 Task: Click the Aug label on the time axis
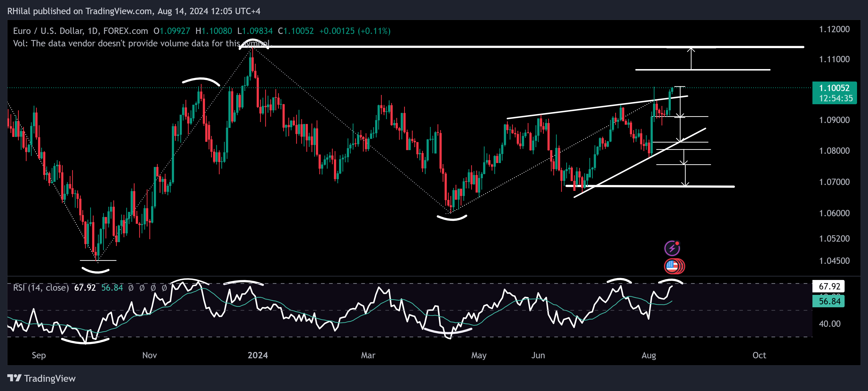pyautogui.click(x=649, y=355)
